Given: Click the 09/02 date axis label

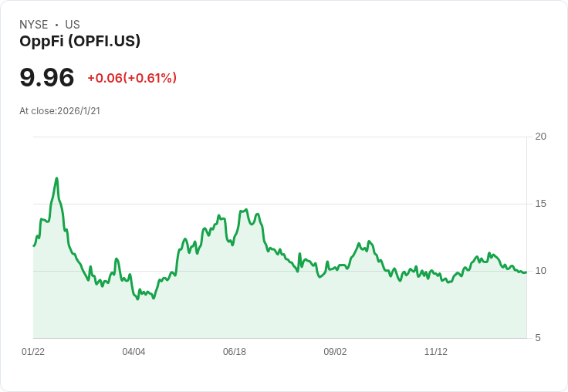Looking at the screenshot, I should tap(335, 352).
